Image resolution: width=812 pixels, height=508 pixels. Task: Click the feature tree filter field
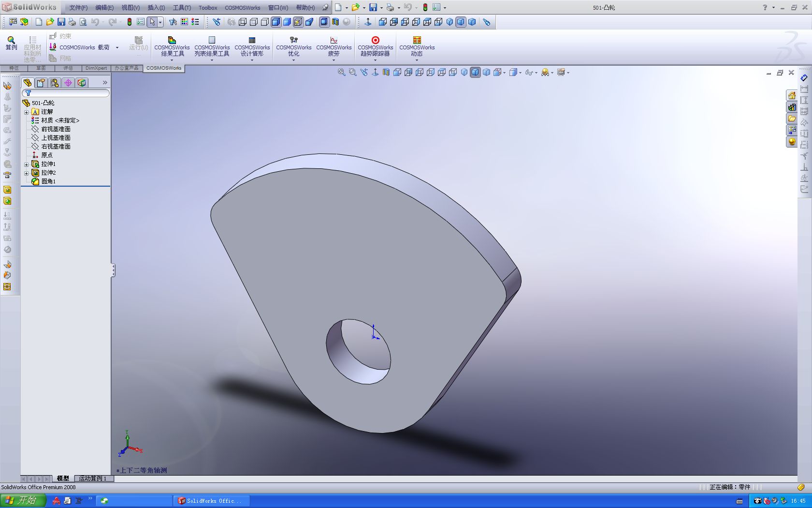66,93
